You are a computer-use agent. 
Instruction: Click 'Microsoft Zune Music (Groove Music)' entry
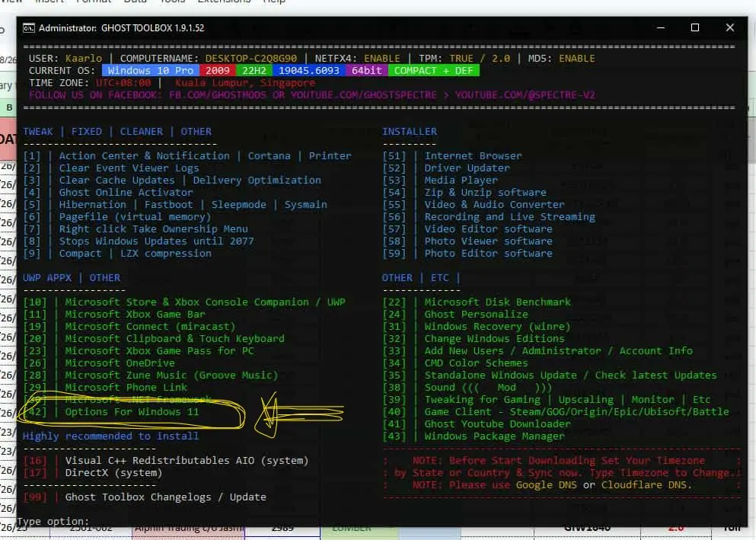click(171, 375)
